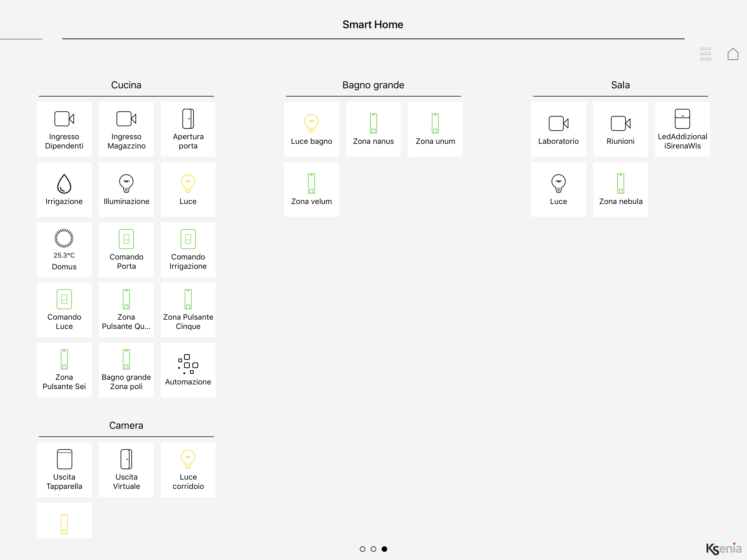Click the Smart Home title
Screen dimensions: 747x560
coord(373,25)
